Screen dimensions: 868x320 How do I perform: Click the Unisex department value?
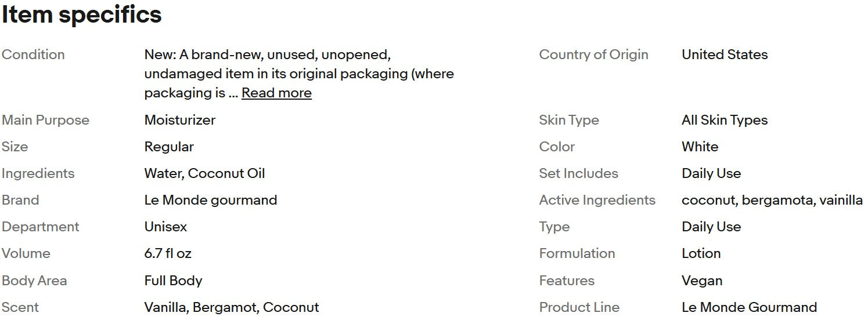(165, 227)
